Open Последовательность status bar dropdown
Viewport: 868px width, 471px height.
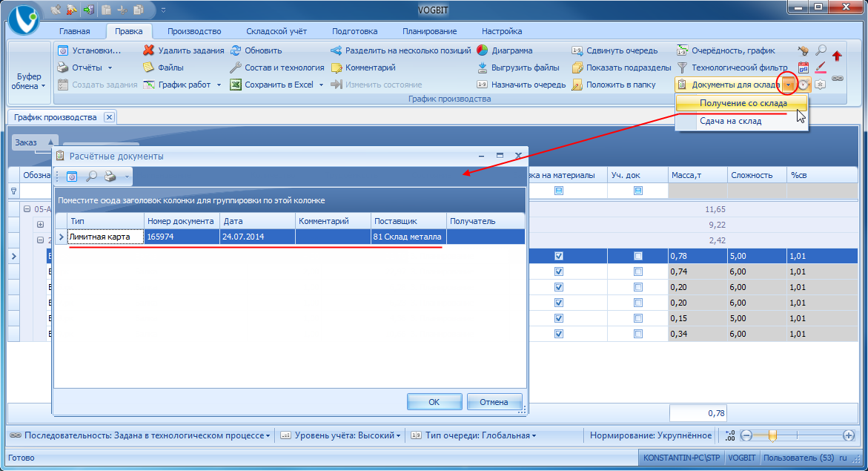click(x=268, y=436)
